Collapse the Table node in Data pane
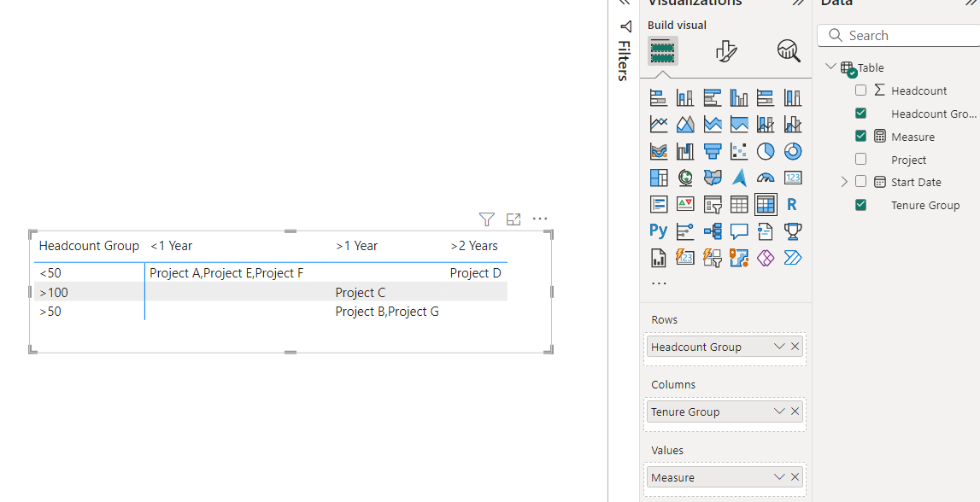The height and width of the screenshot is (502, 980). point(830,67)
